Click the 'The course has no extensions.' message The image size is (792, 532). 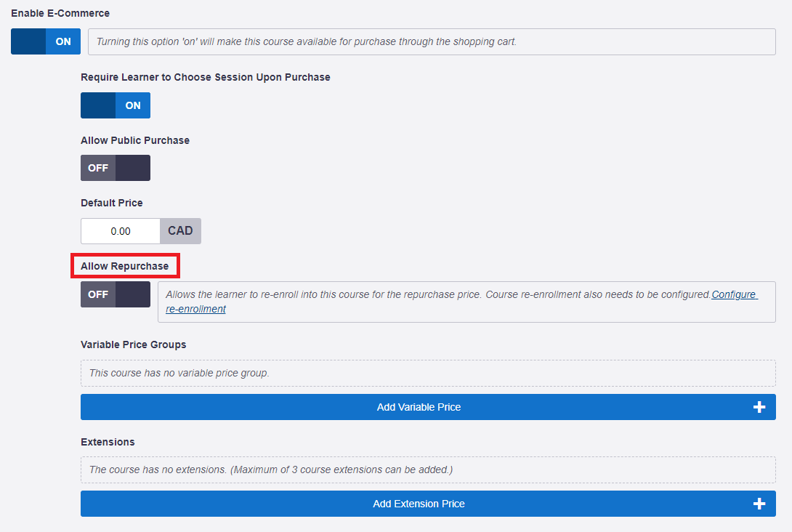pos(271,469)
